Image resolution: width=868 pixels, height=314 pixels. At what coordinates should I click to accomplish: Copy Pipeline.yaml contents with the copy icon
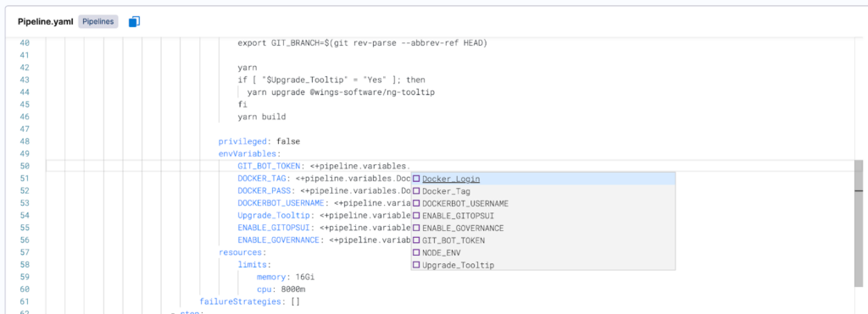point(135,21)
